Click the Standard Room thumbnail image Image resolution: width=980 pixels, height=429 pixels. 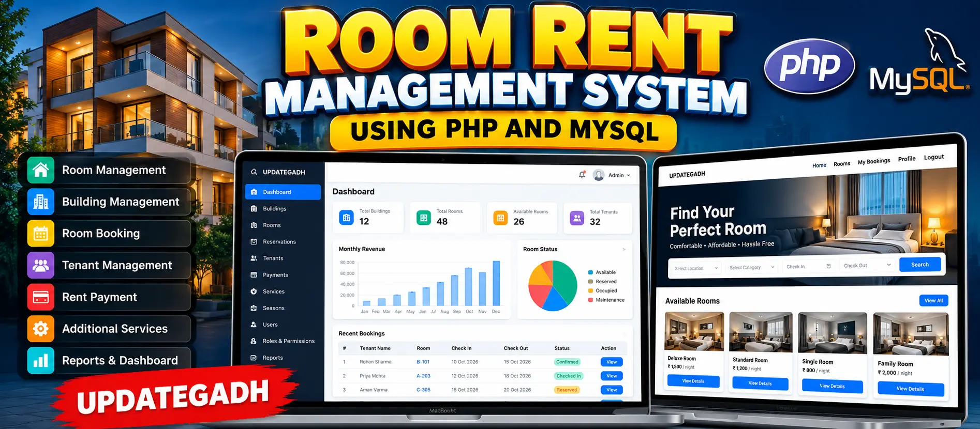tap(761, 332)
